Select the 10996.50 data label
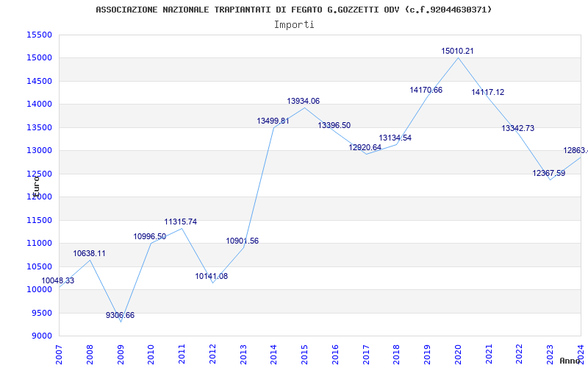Screen dimensions: 588x368 pyautogui.click(x=150, y=236)
